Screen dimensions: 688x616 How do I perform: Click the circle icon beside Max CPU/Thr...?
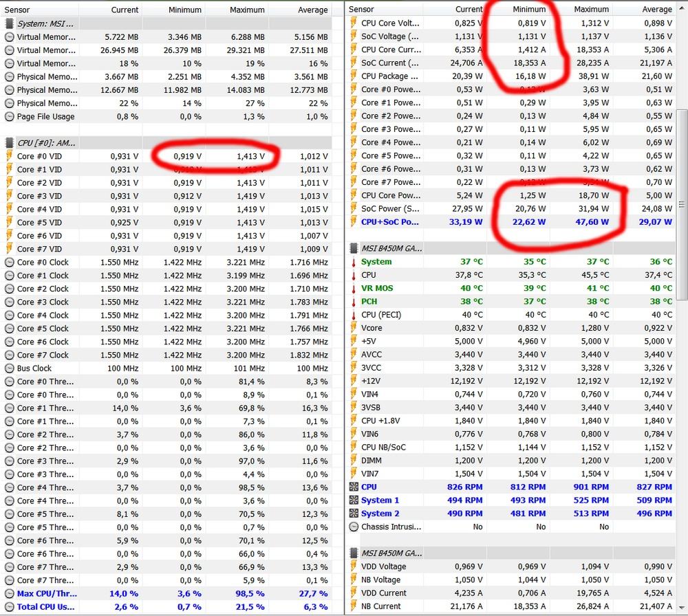coord(9,593)
